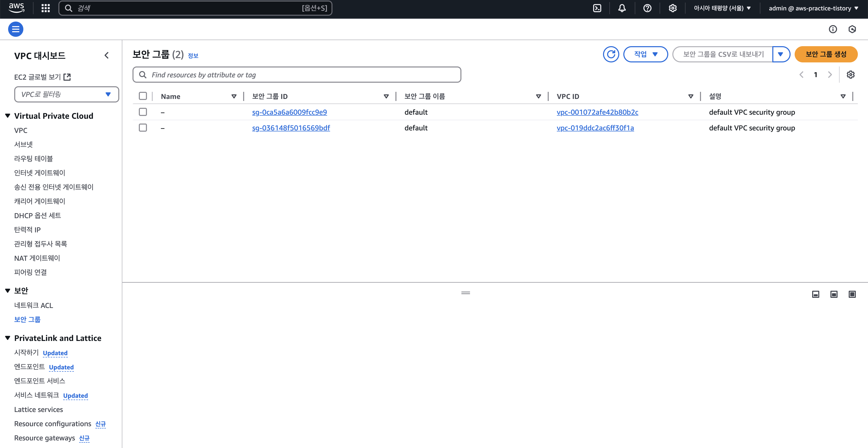
Task: Toggle the blue hamburger navigation button
Action: coord(15,29)
